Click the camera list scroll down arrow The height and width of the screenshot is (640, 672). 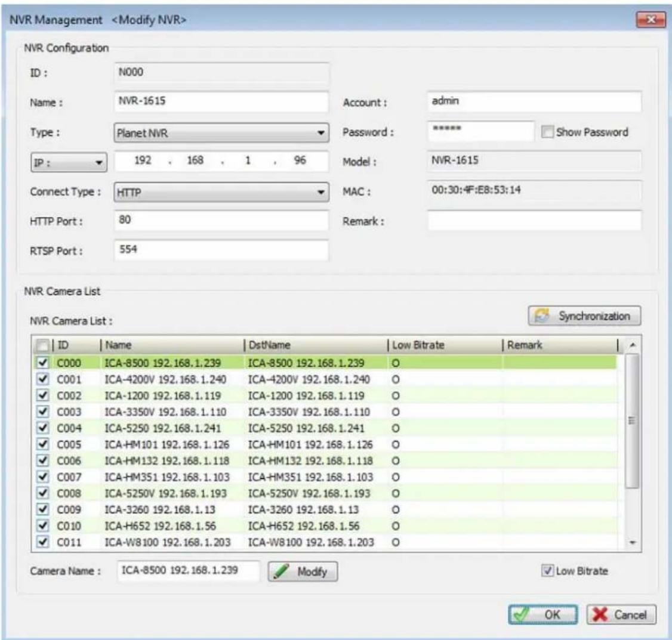632,543
